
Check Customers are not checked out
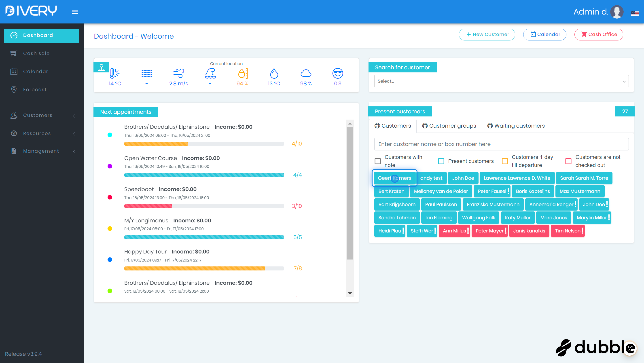coord(568,161)
